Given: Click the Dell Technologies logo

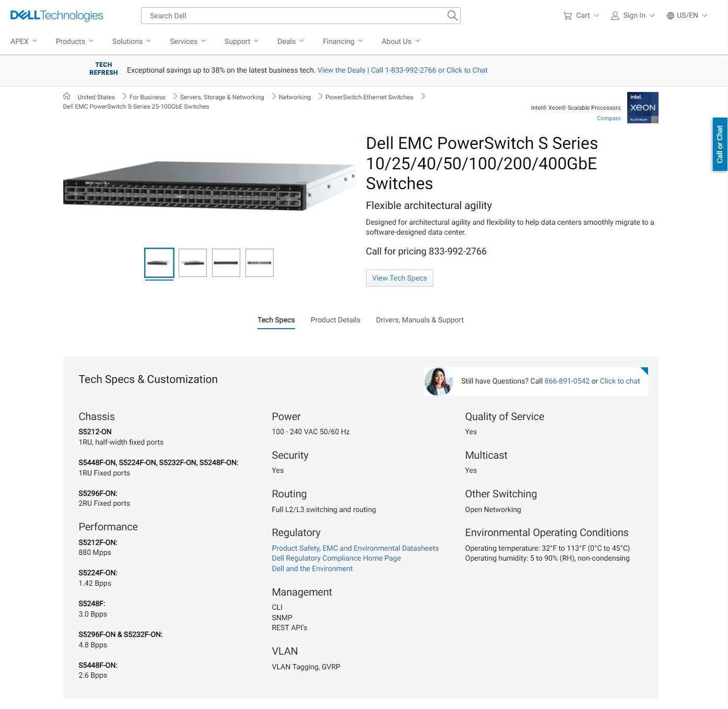Looking at the screenshot, I should pyautogui.click(x=57, y=16).
